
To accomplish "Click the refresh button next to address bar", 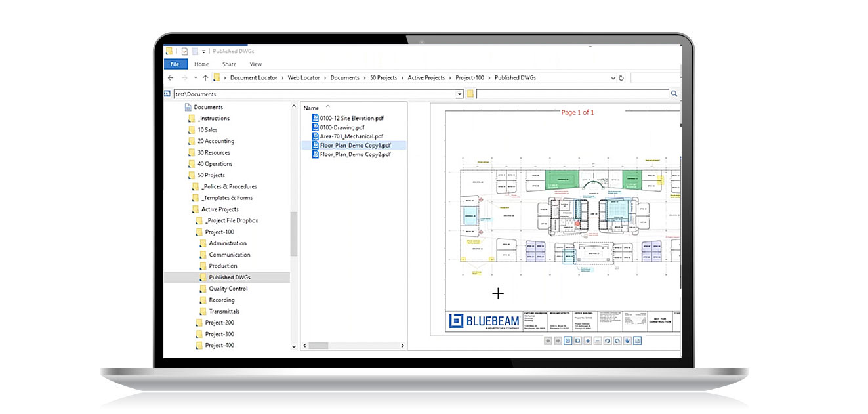I will tap(621, 78).
